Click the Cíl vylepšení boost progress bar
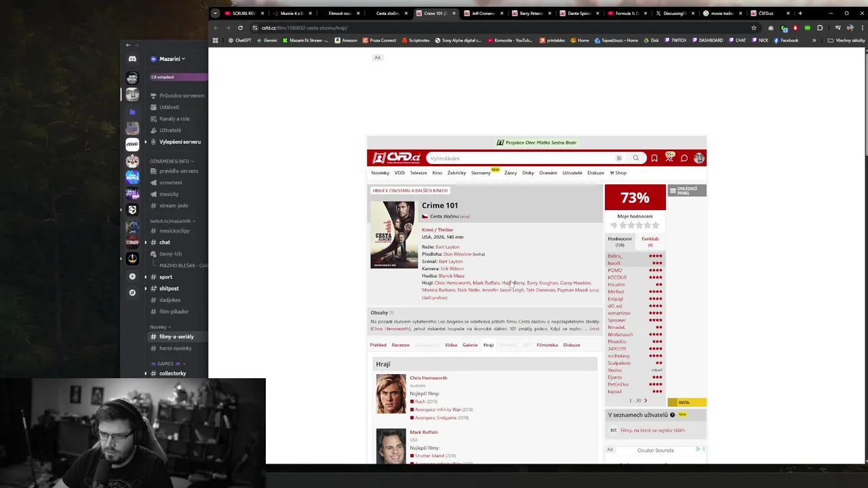Viewport: 868px width, 488px height. (x=179, y=77)
